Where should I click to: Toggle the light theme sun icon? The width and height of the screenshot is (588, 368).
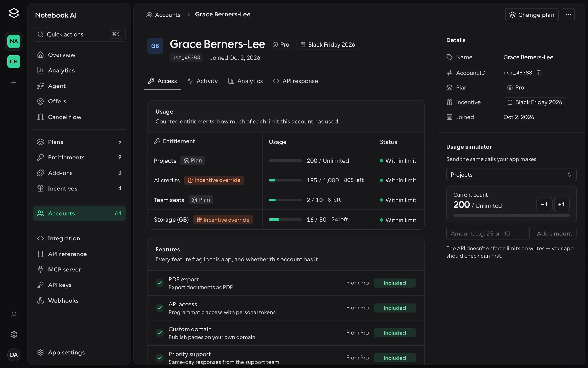tap(14, 314)
